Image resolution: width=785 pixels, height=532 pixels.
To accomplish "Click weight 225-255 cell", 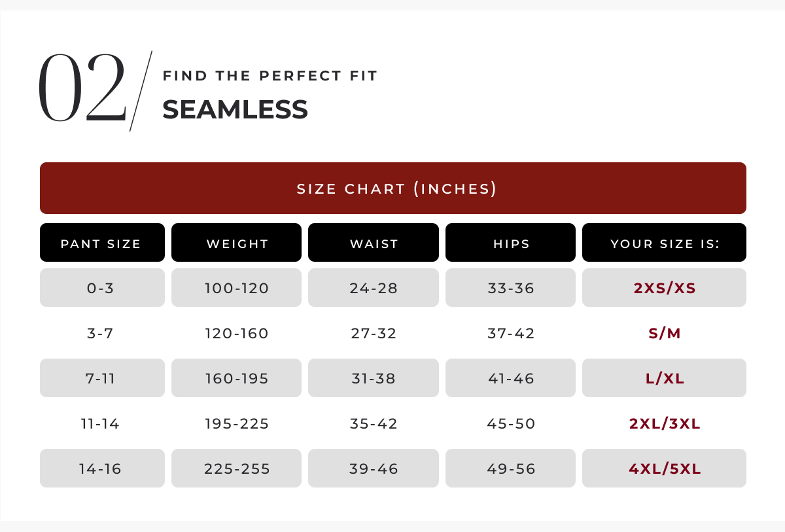I will point(237,469).
